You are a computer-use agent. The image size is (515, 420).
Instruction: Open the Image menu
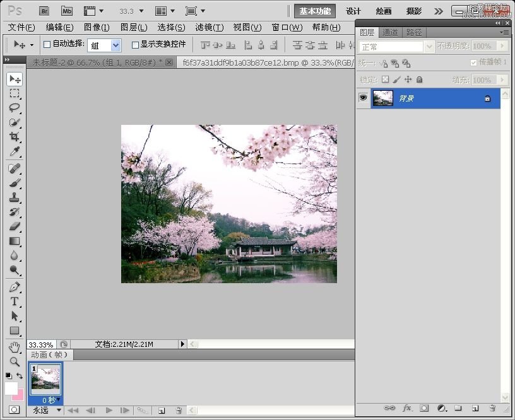point(97,27)
